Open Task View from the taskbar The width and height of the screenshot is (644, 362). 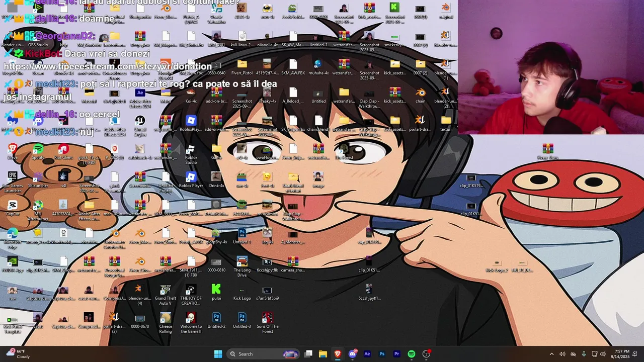(308, 354)
